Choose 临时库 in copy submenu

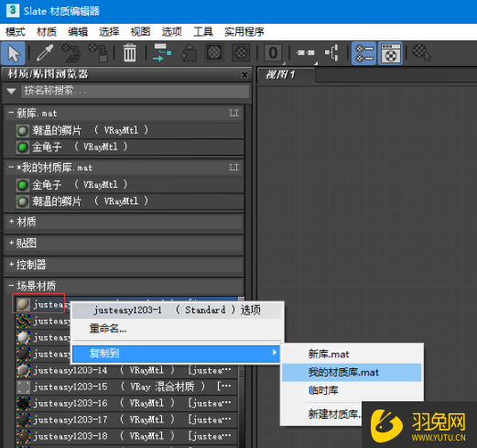coord(352,390)
